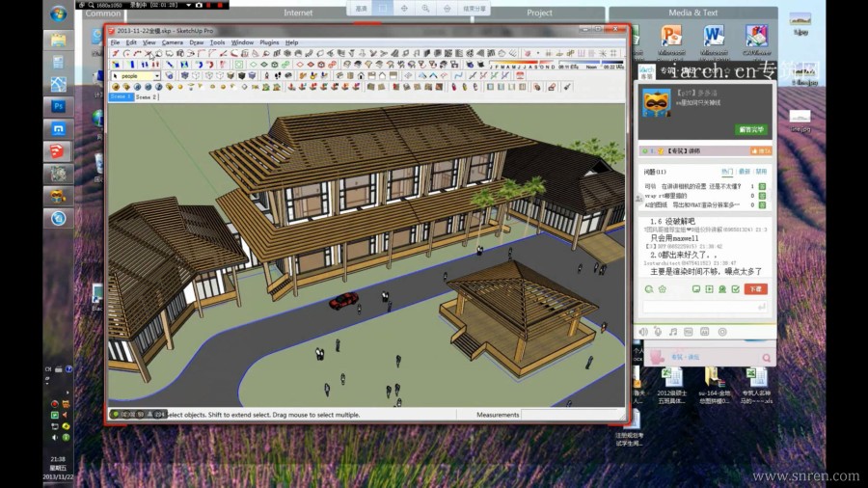Select the hot questions tab in chat

726,172
